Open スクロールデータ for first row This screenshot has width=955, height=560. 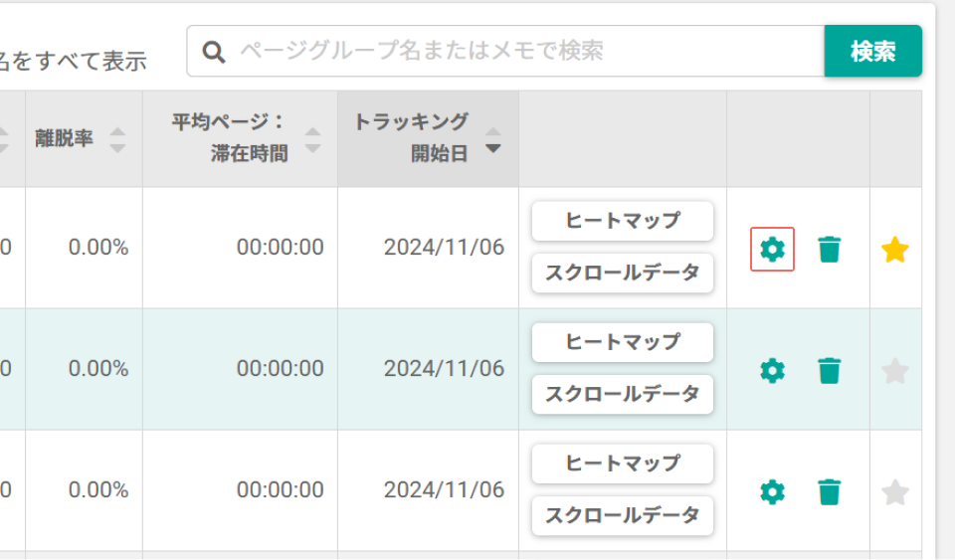point(623,273)
